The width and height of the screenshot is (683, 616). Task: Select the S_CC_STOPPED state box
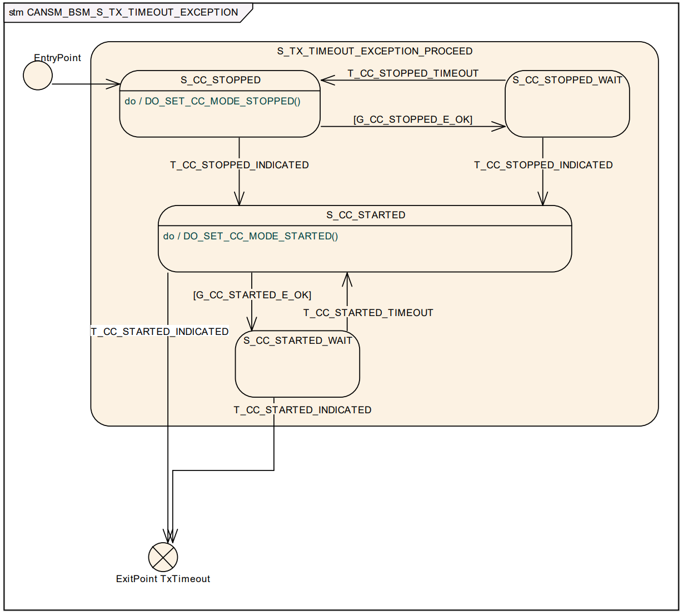pos(220,80)
